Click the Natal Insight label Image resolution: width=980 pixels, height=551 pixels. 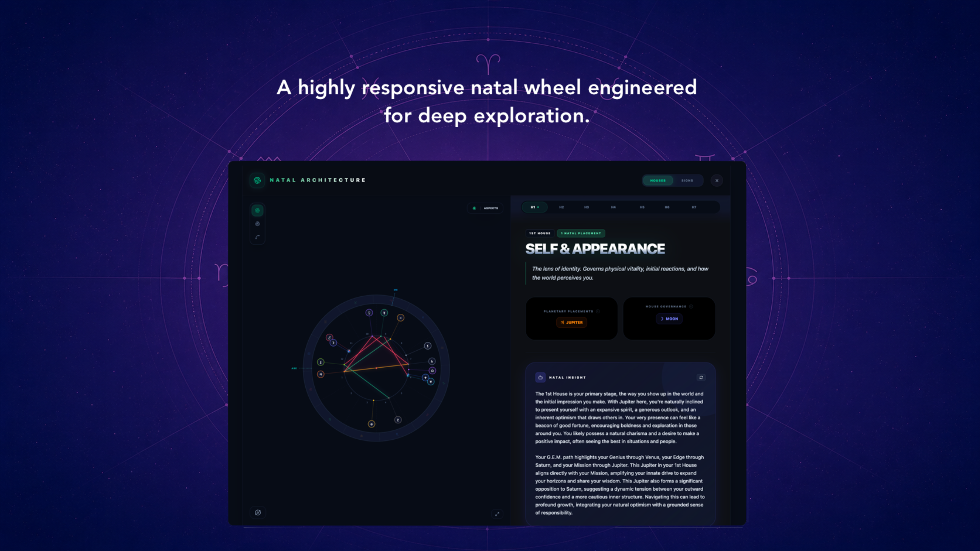click(567, 378)
